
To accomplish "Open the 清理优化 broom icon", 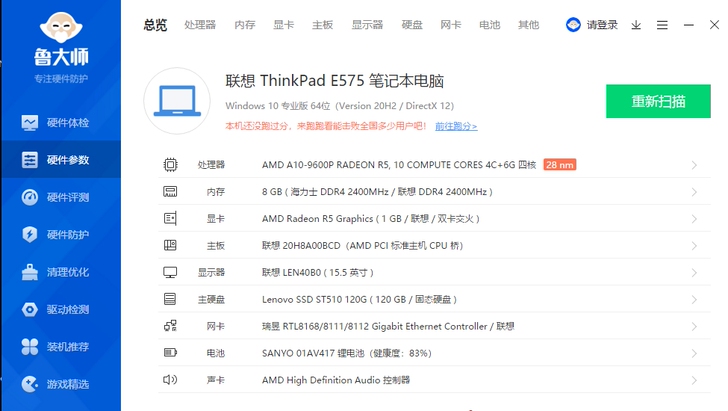I will coord(30,272).
